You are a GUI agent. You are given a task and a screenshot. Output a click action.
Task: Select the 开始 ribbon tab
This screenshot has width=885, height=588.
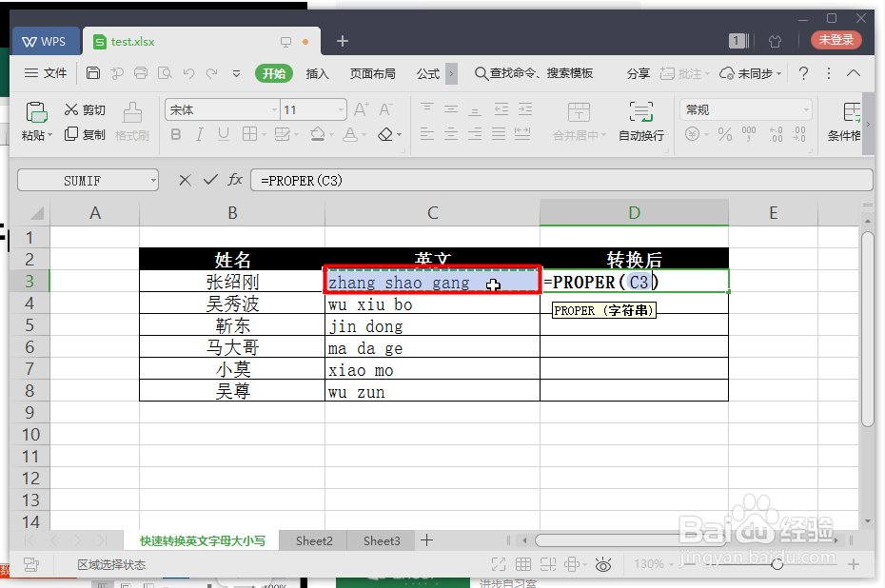pos(274,73)
